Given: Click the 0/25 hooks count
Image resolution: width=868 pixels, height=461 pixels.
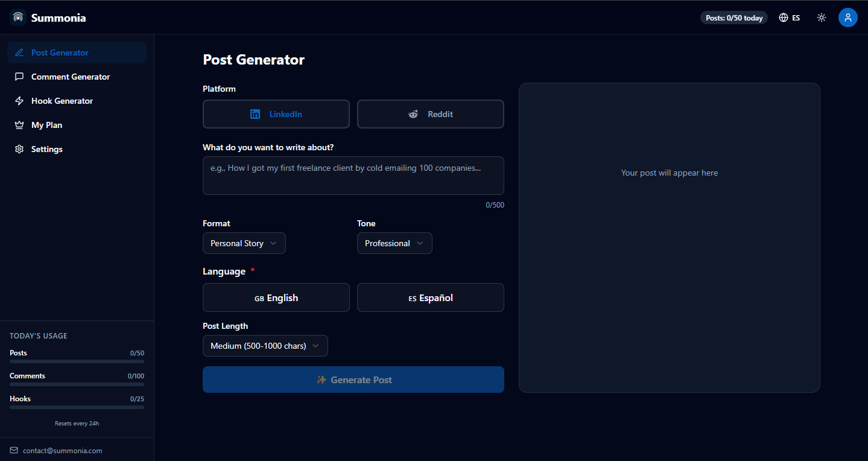Looking at the screenshot, I should pos(138,399).
